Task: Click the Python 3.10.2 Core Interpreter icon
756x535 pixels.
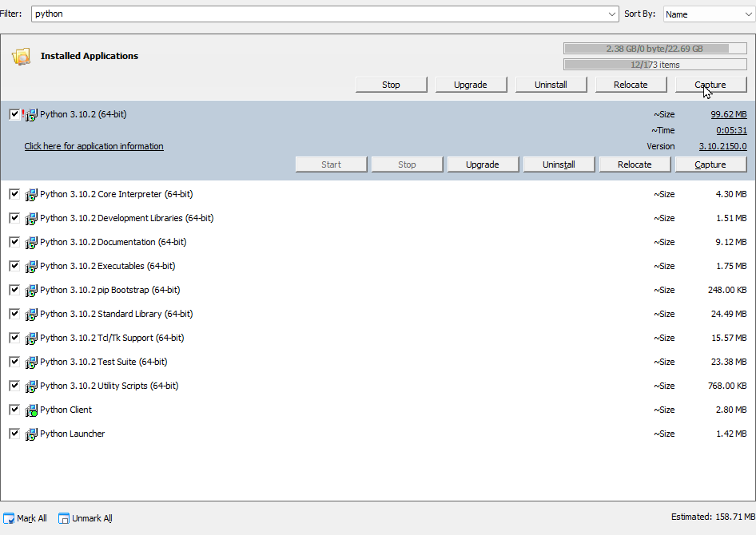Action: (x=32, y=194)
